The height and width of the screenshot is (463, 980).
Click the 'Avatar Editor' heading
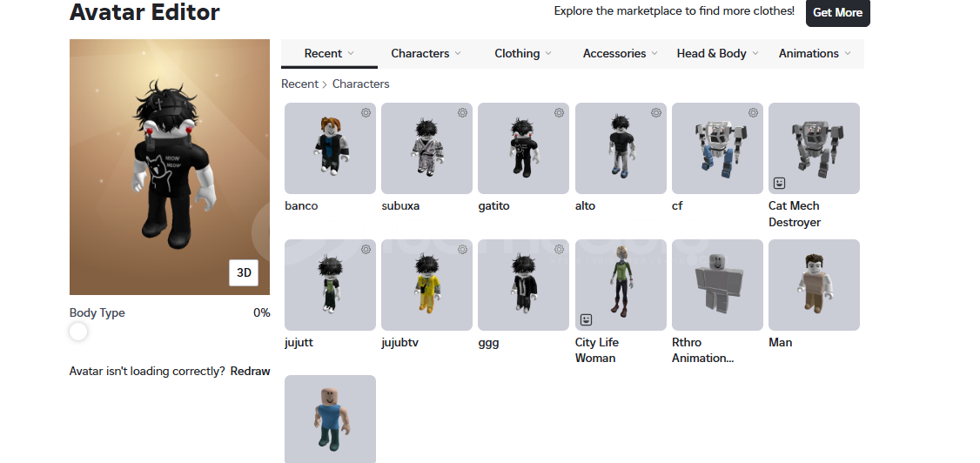(x=144, y=12)
